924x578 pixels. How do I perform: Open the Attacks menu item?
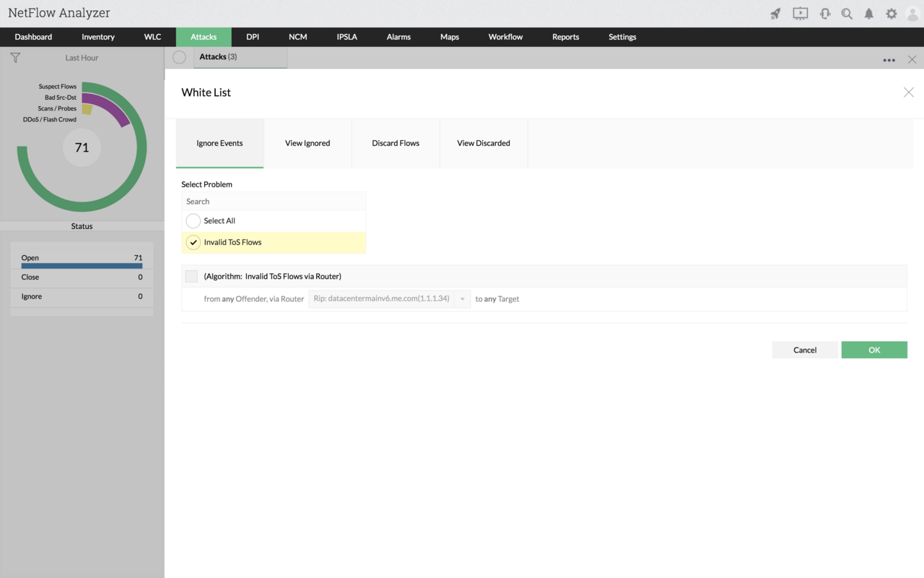(204, 37)
